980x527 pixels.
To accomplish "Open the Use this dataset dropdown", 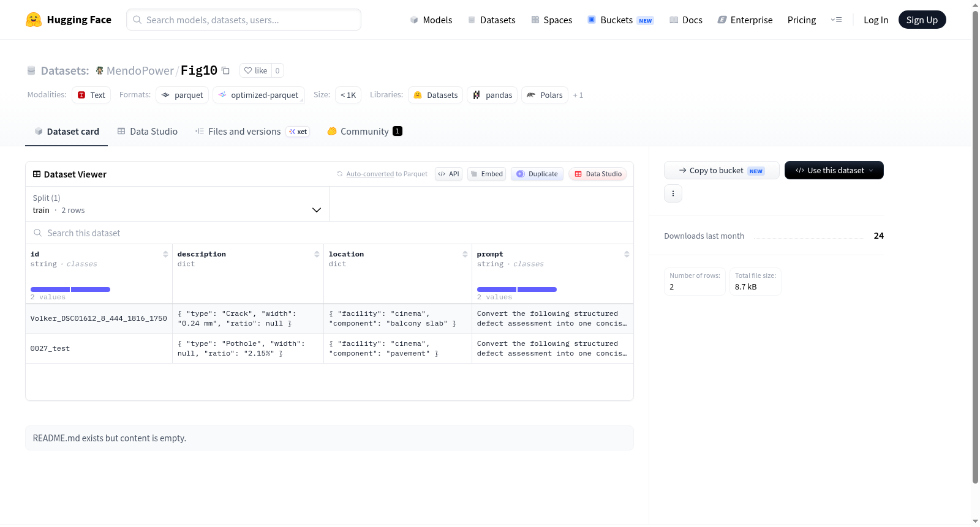I will 834,170.
